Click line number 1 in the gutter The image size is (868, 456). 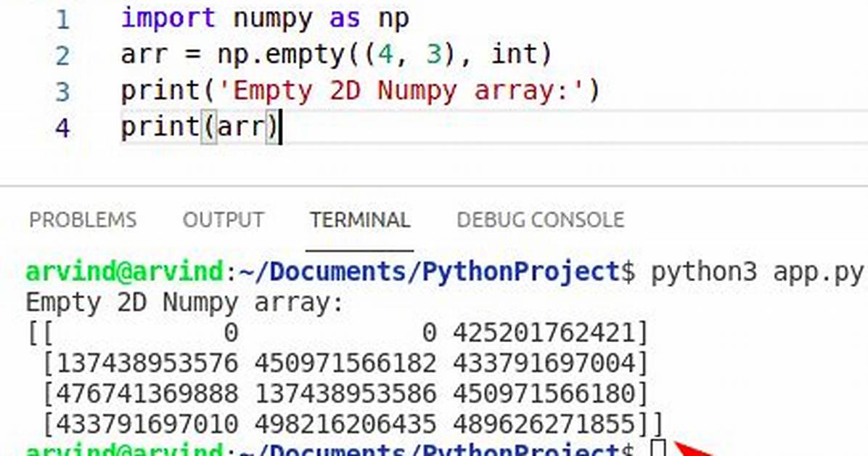tap(62, 20)
